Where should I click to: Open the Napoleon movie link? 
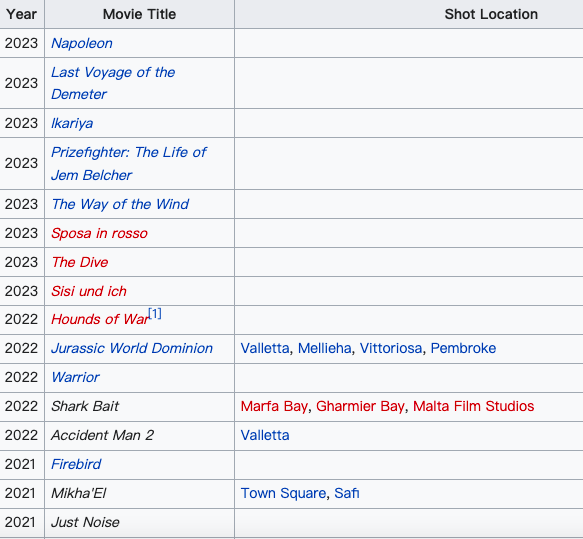tap(82, 43)
